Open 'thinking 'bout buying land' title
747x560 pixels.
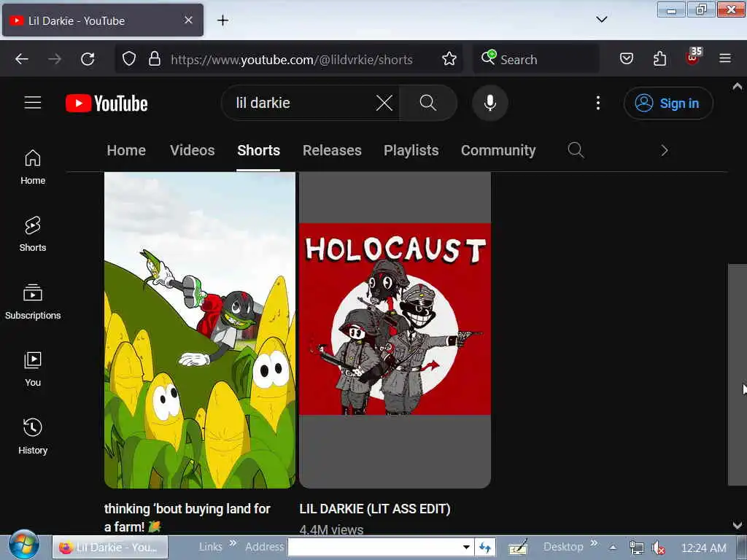coord(187,518)
